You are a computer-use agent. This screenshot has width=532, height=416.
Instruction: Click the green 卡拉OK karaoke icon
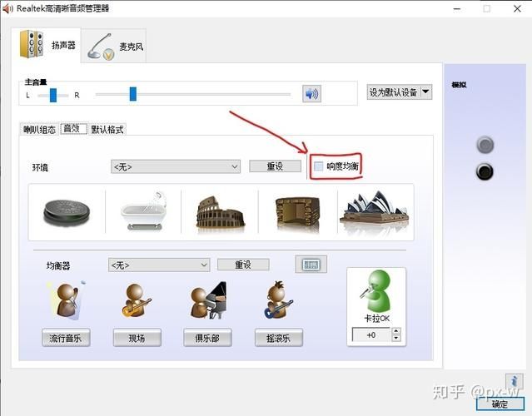click(x=375, y=291)
